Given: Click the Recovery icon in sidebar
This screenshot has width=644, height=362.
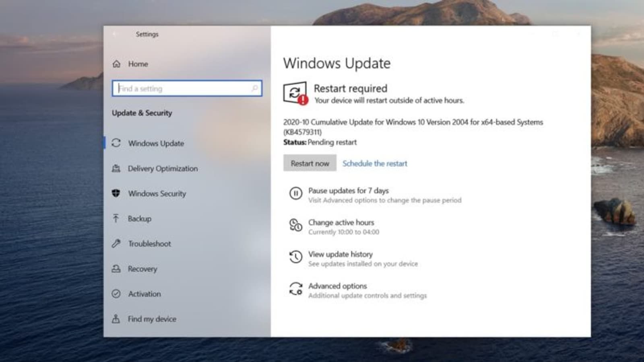Looking at the screenshot, I should 116,268.
